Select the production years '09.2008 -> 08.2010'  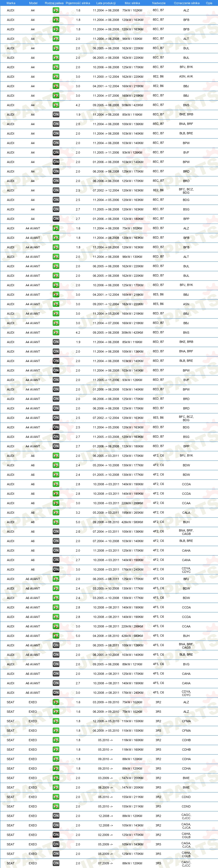pos(106,522)
